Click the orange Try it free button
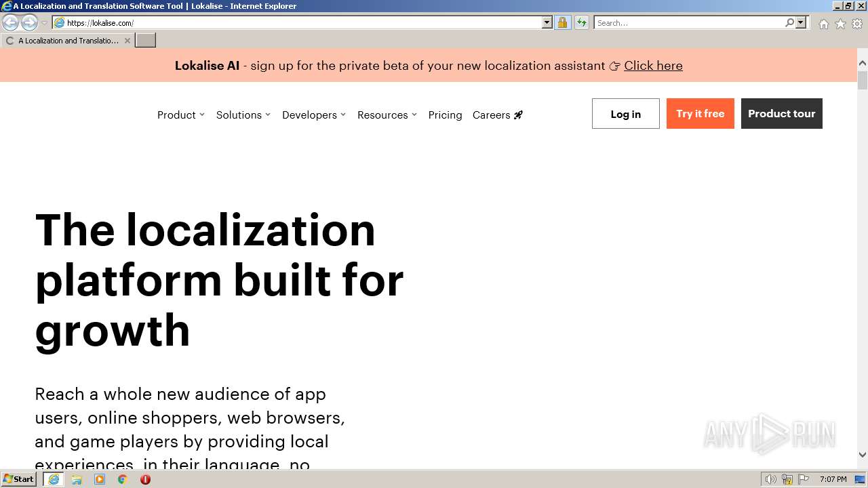The height and width of the screenshot is (488, 868). tap(700, 114)
